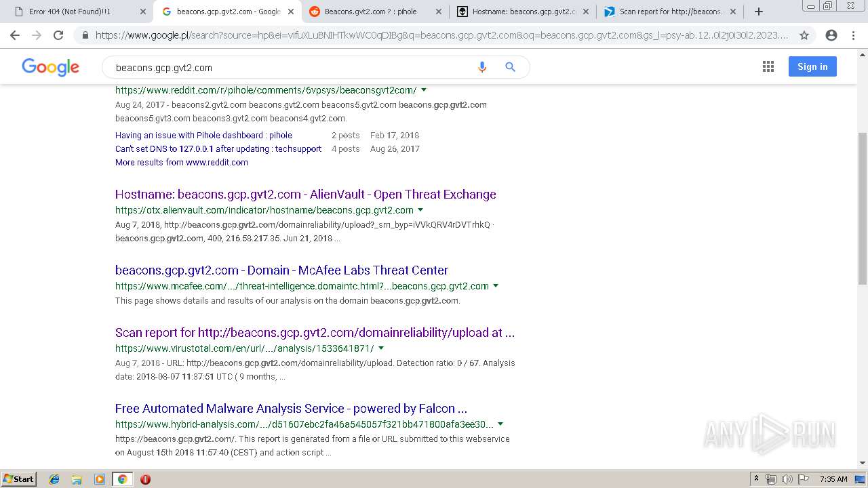The width and height of the screenshot is (868, 488).
Task: Go back to previous page
Action: click(x=15, y=35)
